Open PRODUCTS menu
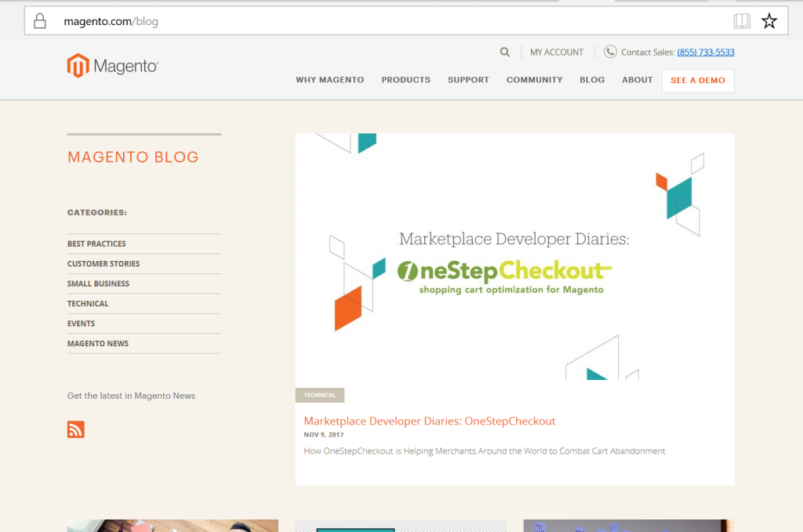 pos(405,80)
